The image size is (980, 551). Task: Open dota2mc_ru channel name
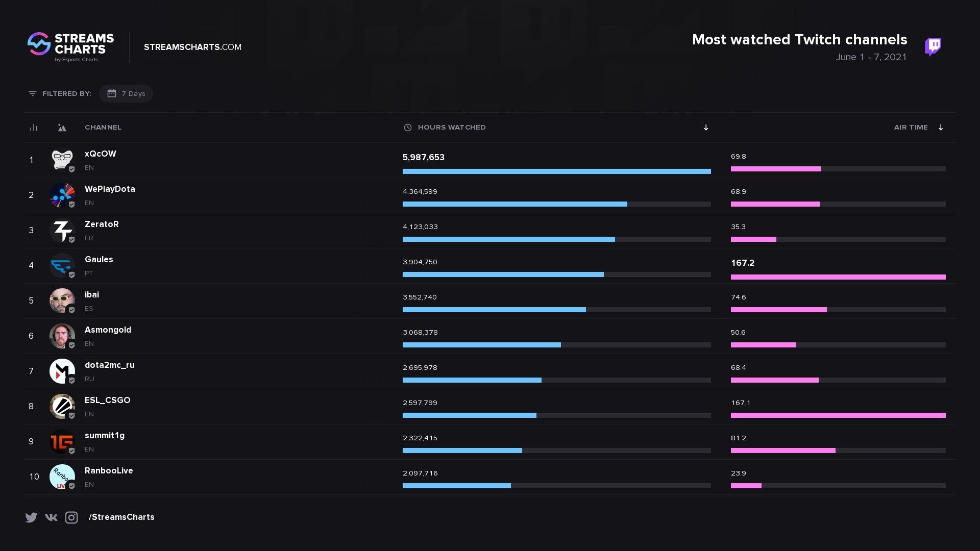pos(110,365)
